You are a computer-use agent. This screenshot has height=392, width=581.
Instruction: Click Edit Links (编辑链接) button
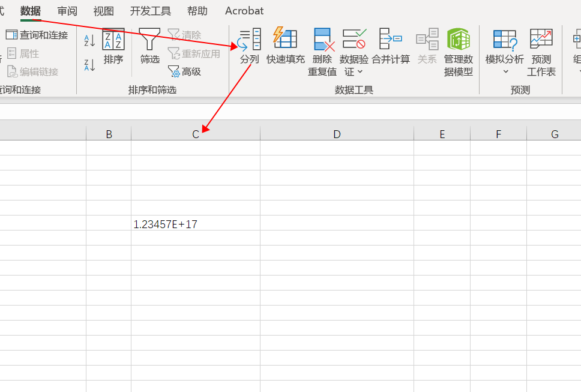point(32,71)
